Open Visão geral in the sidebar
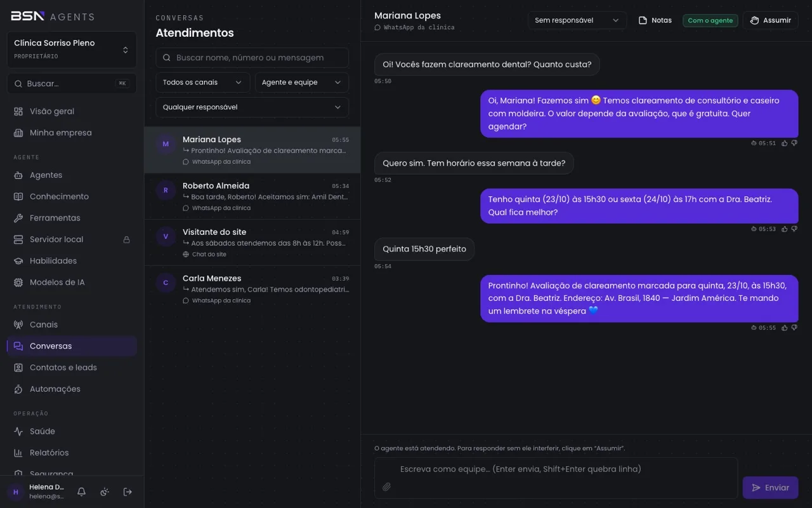 (72, 111)
